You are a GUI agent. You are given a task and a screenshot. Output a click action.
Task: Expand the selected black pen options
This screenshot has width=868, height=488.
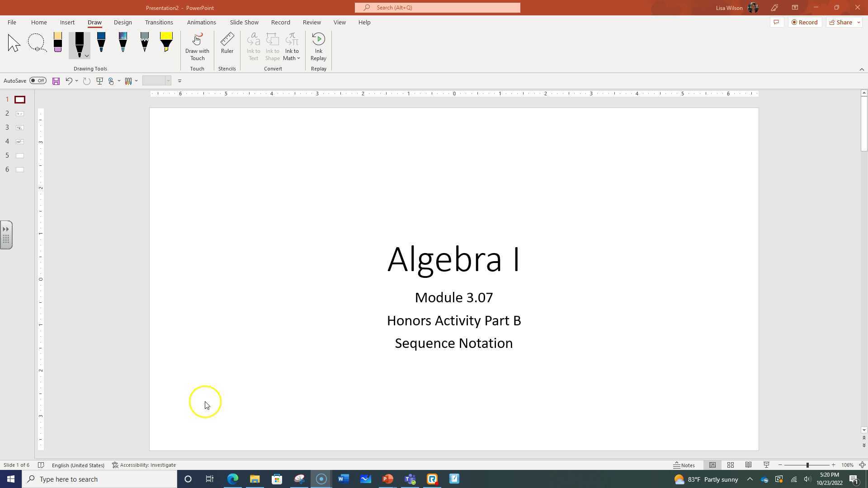87,55
